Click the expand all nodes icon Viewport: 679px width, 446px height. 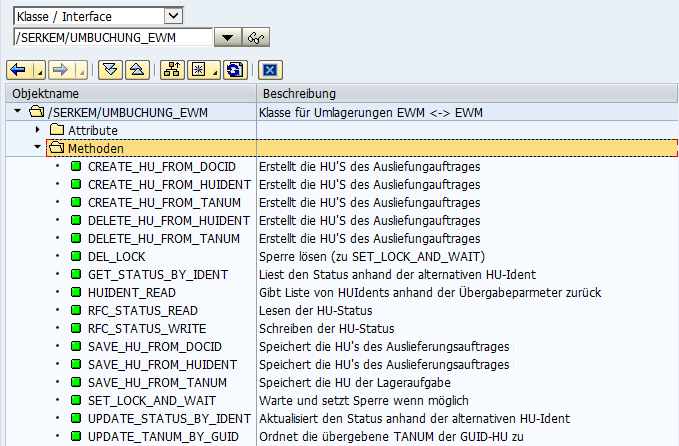111,70
